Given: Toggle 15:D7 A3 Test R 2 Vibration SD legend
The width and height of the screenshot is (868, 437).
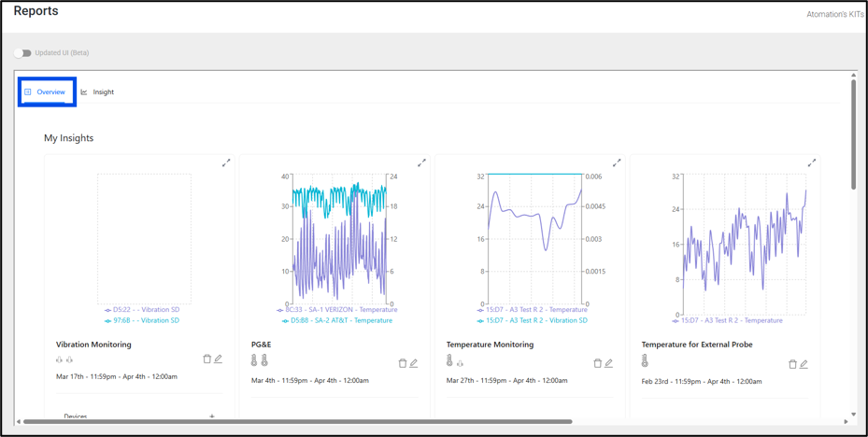Looking at the screenshot, I should (532, 320).
